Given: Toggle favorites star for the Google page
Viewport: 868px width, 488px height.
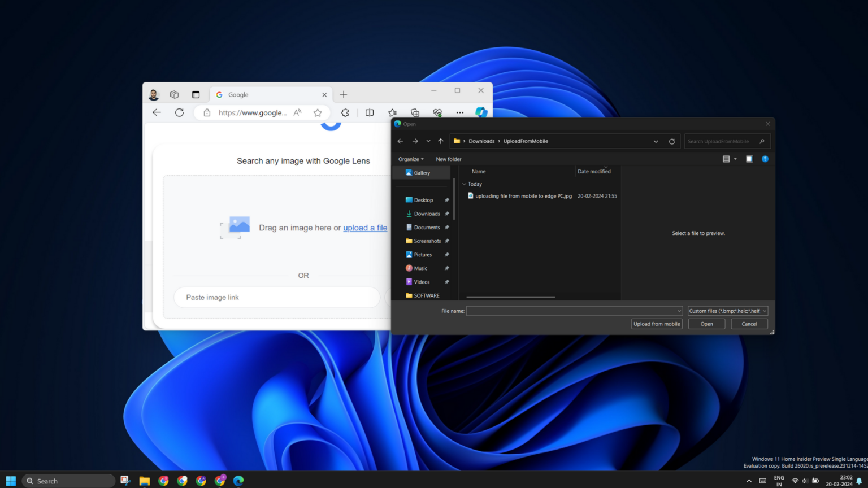Looking at the screenshot, I should (318, 112).
